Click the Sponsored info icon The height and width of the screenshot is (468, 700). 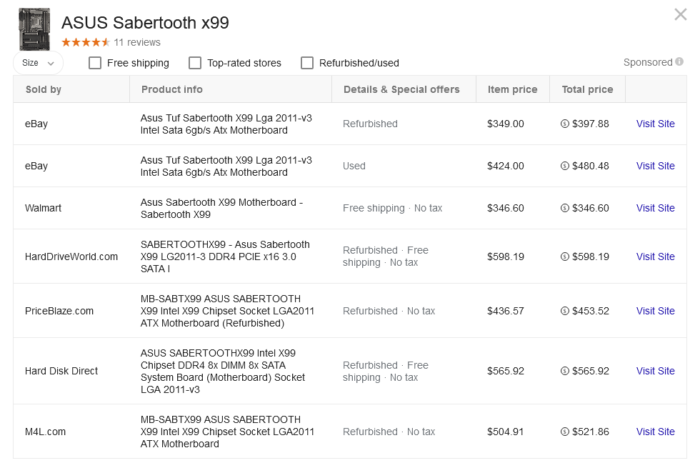[677, 62]
